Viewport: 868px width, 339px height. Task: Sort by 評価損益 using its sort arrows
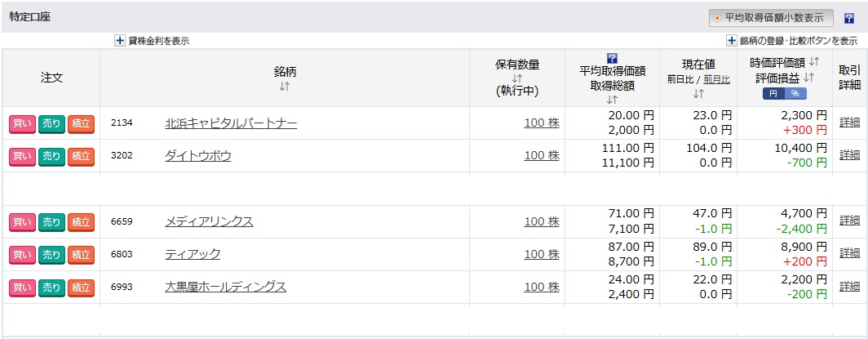tap(809, 78)
